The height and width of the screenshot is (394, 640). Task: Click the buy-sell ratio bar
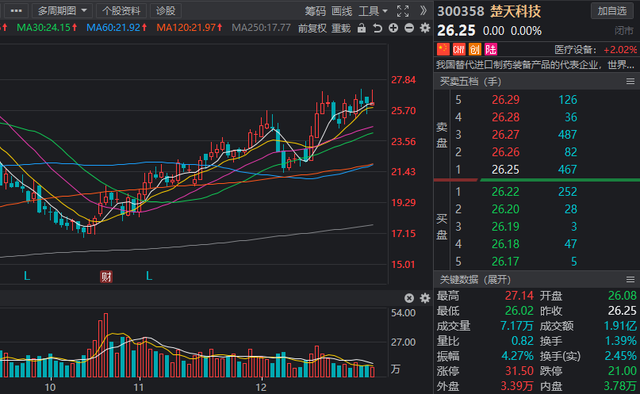point(537,180)
